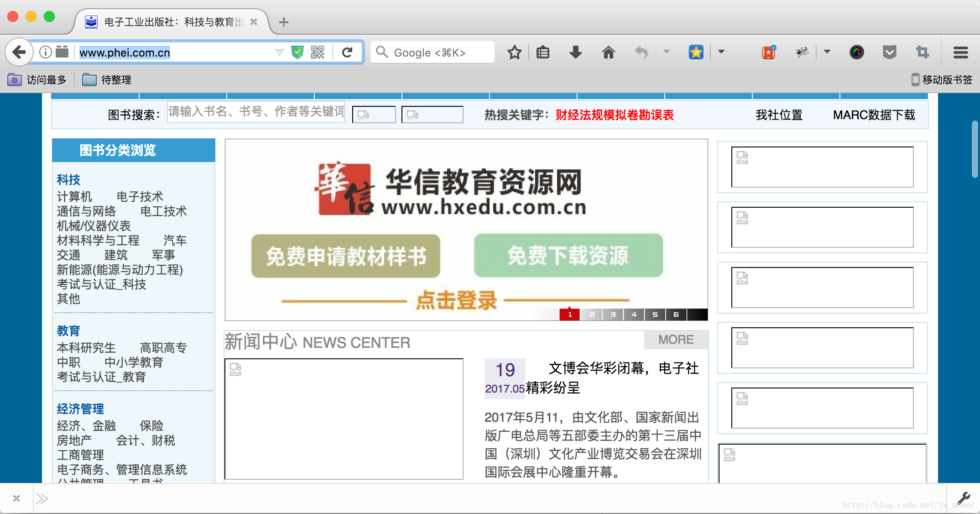Screen dimensions: 980x514
Task: Open the QR code icon in address bar
Action: pos(318,52)
